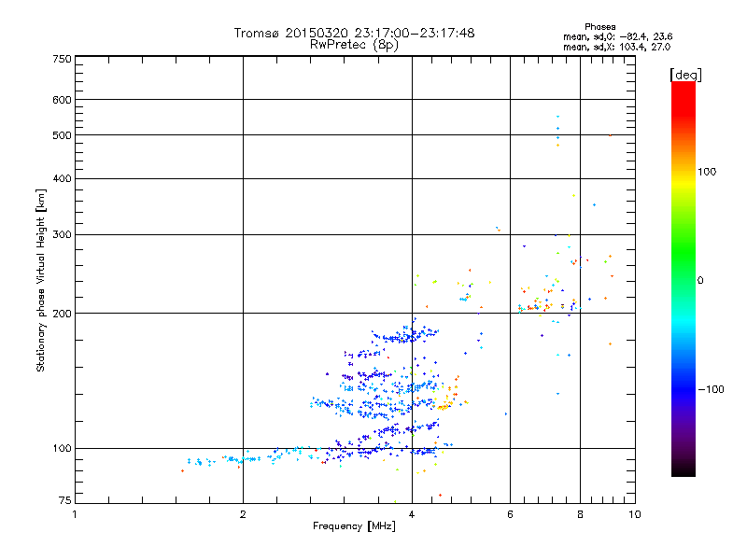Click y-axis tick label '600'
The image size is (747, 560).
[62, 100]
